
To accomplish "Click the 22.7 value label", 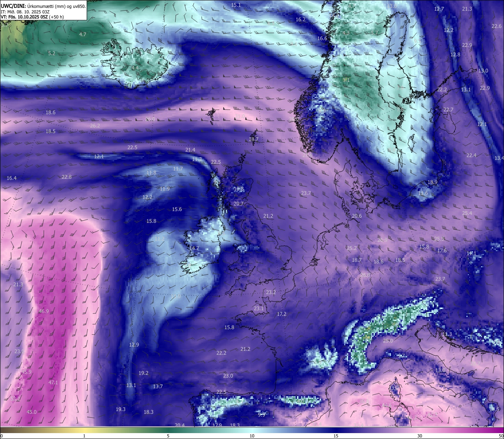I will tap(448, 109).
